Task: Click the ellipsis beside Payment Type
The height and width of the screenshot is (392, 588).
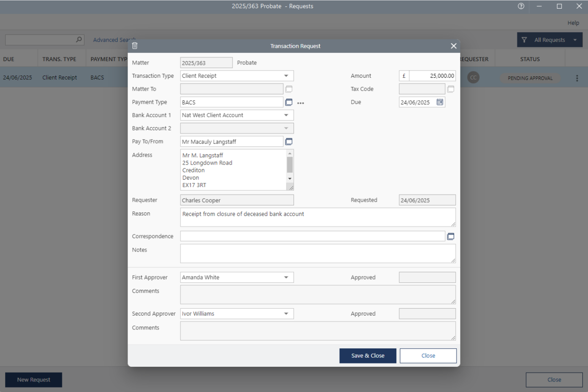Action: [300, 103]
